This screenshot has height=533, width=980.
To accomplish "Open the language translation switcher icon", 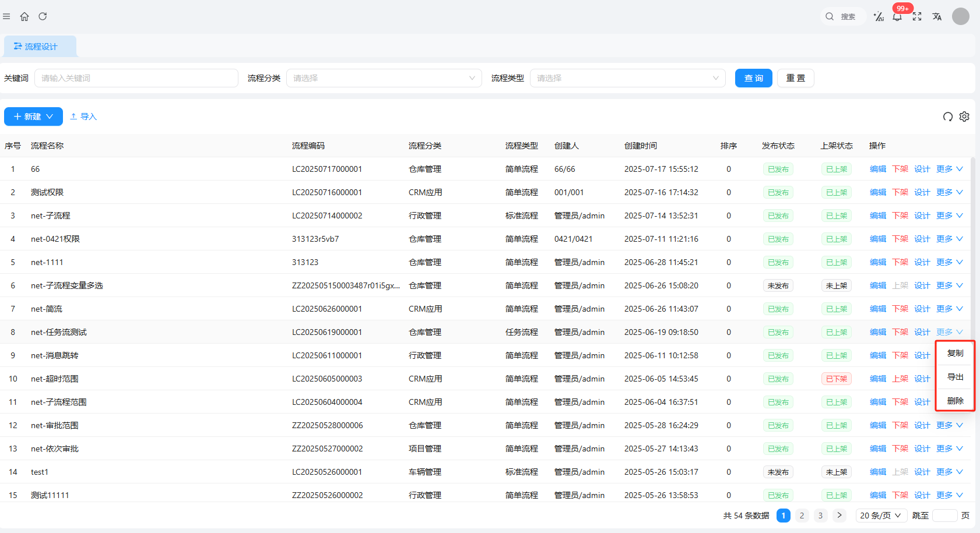I will [937, 16].
